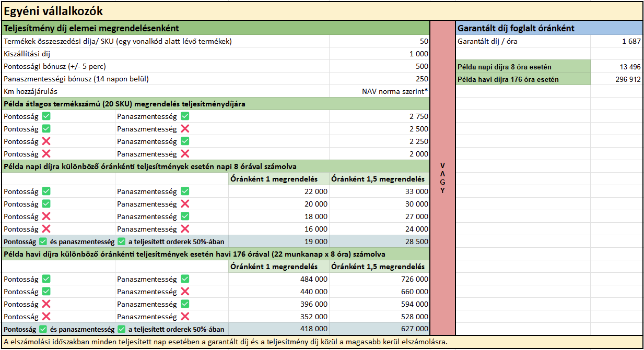This screenshot has height=350, width=644.
Task: Select the NAV norma szerint* cell
Action: [380, 91]
